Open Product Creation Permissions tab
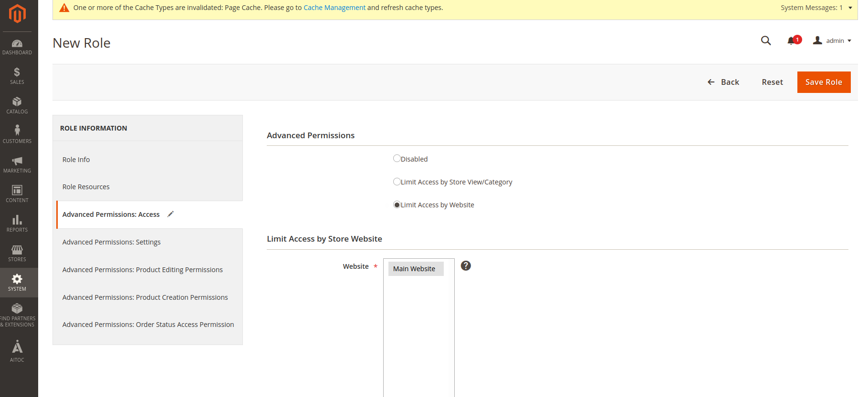 [x=148, y=297]
